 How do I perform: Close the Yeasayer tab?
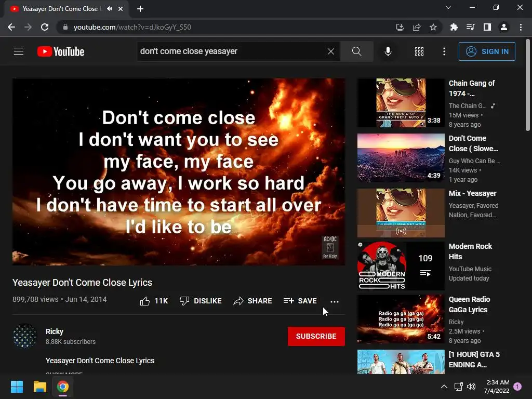pos(121,9)
